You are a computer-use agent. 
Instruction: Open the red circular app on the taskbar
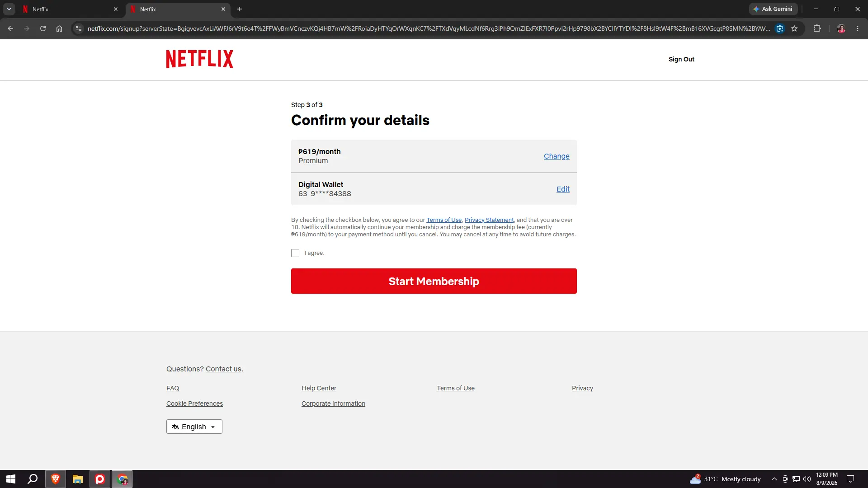pos(100,479)
